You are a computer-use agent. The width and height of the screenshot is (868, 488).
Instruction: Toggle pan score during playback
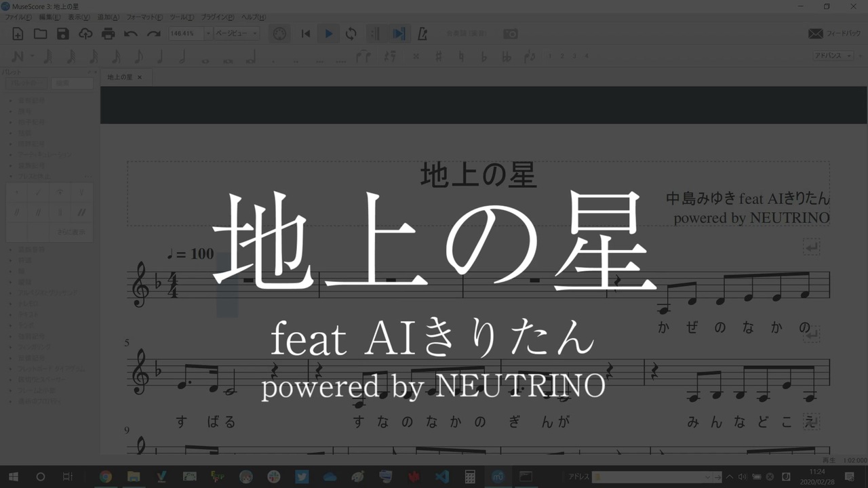(399, 34)
